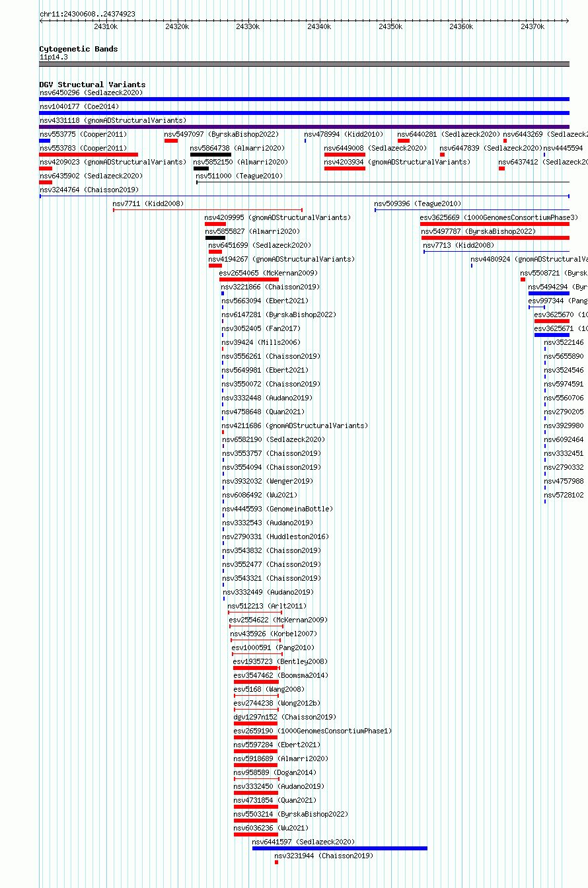This screenshot has width=588, height=888.
Task: Open nsv3244764 (Chaisson2019) variant
Action: [89, 190]
